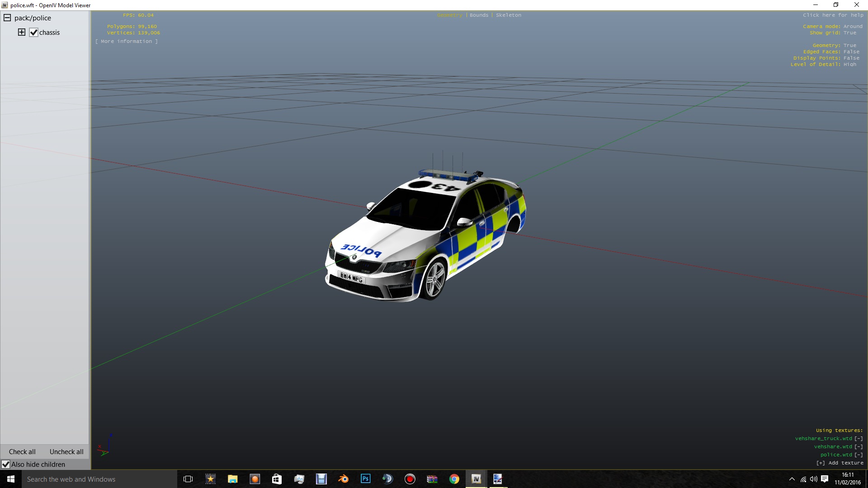
Task: Toggle Also hide children checkbox
Action: 6,465
